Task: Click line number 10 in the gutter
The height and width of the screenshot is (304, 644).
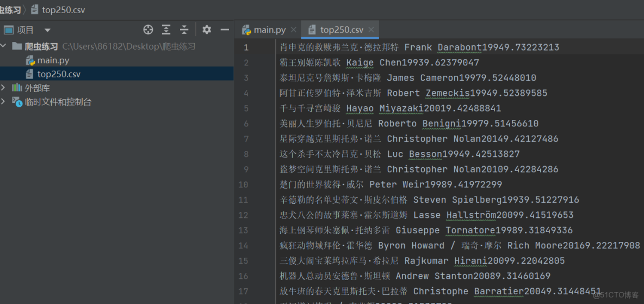Action: pyautogui.click(x=243, y=184)
